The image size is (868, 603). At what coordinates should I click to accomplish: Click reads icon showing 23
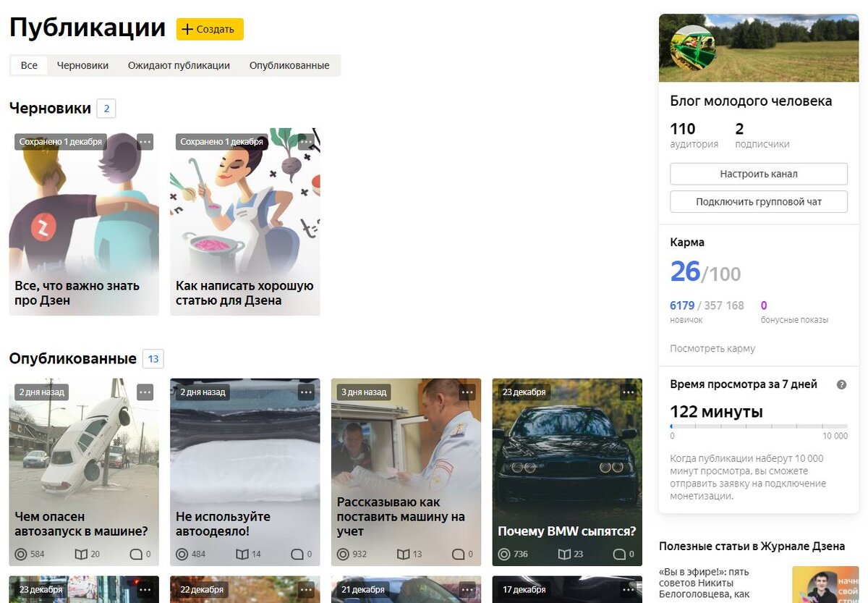coord(565,554)
